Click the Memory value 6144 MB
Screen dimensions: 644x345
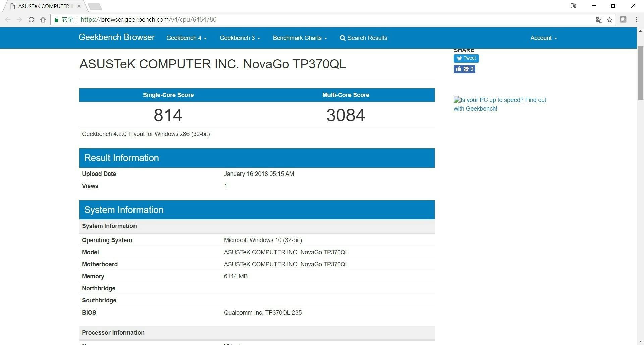pos(236,276)
